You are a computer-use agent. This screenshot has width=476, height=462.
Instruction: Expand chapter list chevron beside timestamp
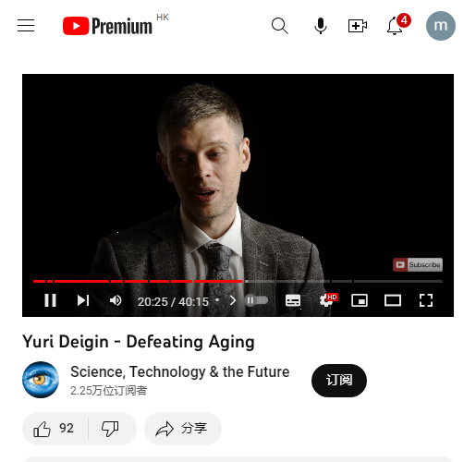tap(233, 300)
